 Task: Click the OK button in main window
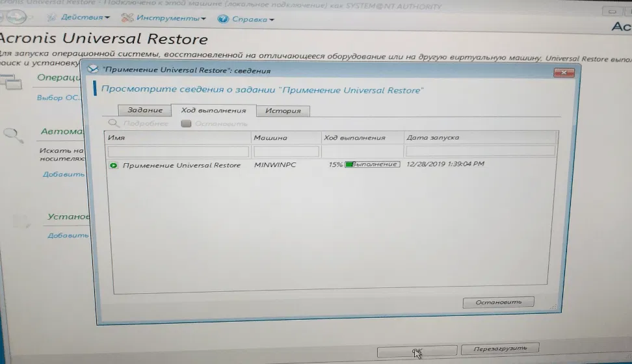[x=417, y=351]
